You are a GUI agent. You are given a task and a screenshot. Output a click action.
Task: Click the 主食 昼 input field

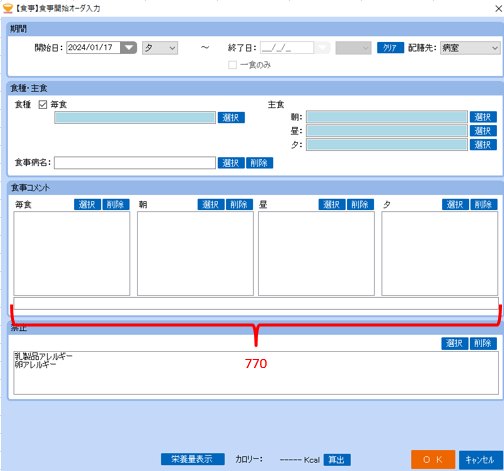point(387,131)
